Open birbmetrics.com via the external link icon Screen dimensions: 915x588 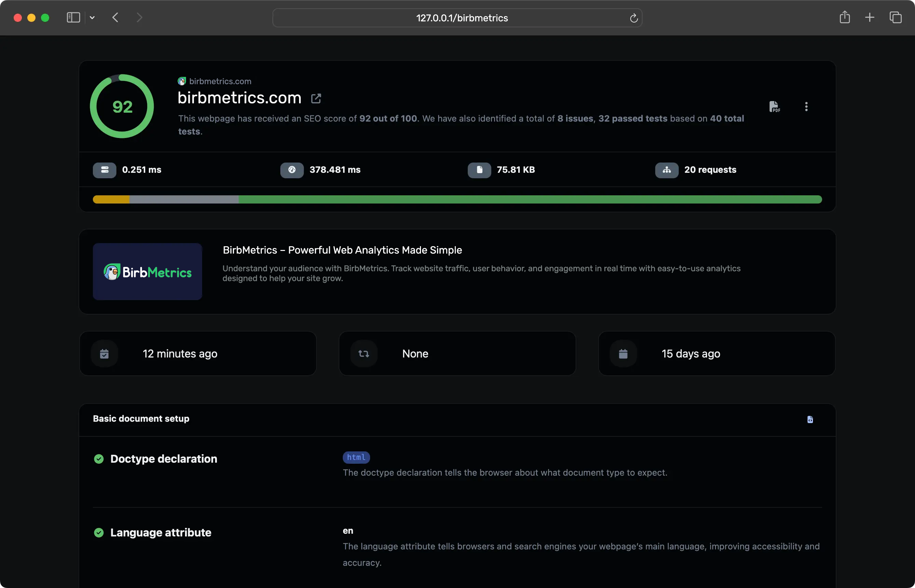pyautogui.click(x=316, y=98)
